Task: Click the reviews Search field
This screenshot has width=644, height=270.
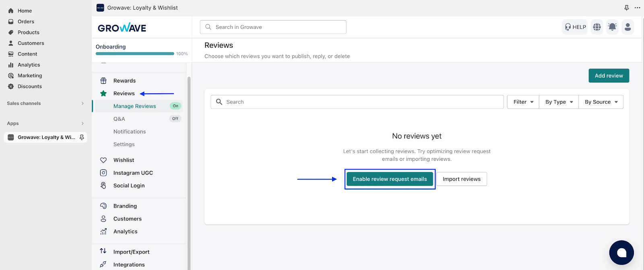Action: [x=357, y=102]
